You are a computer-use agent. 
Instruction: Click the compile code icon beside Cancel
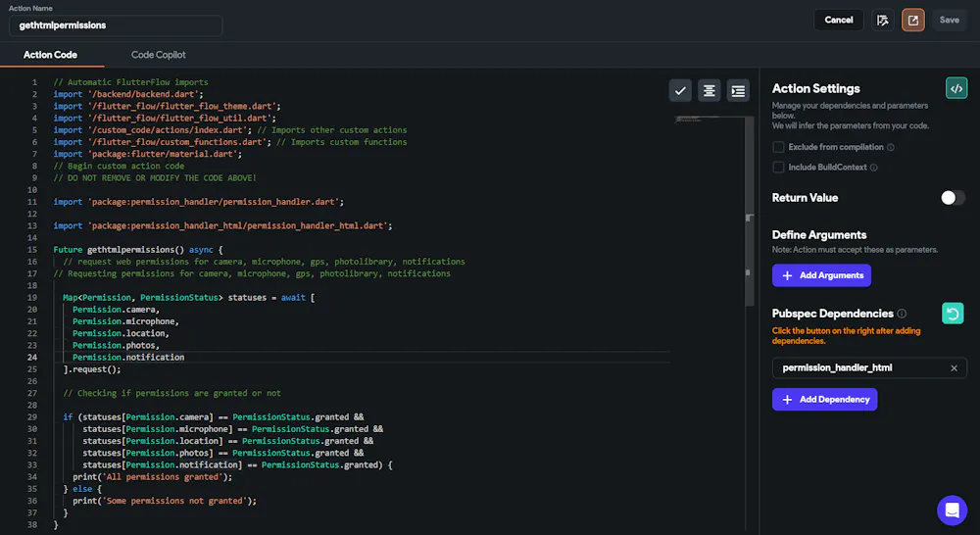point(883,20)
